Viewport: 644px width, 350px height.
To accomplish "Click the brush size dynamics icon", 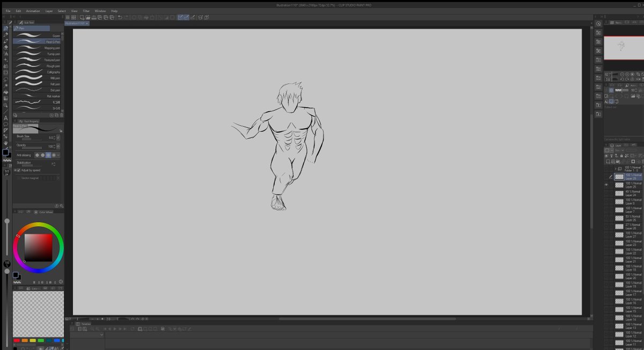I will tap(58, 138).
